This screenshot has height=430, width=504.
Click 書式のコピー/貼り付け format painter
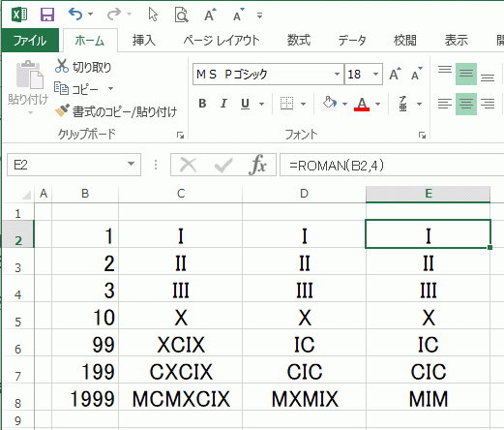tap(116, 111)
